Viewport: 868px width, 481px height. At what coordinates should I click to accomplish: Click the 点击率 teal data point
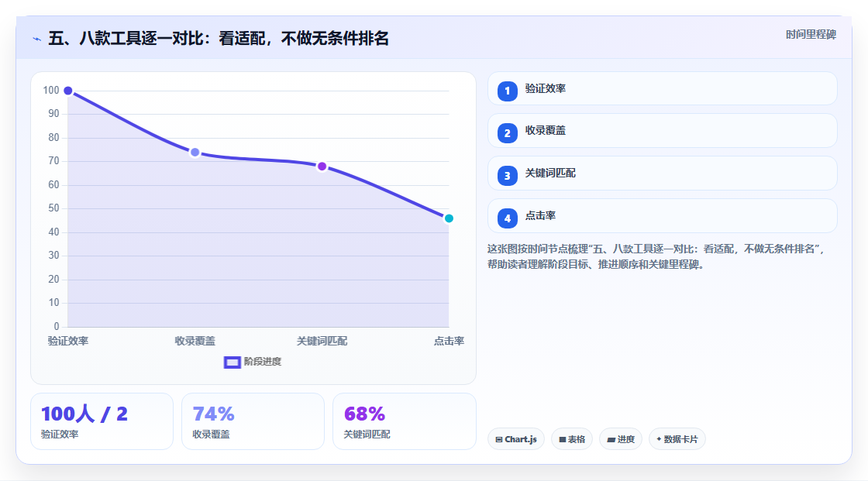[x=449, y=218]
